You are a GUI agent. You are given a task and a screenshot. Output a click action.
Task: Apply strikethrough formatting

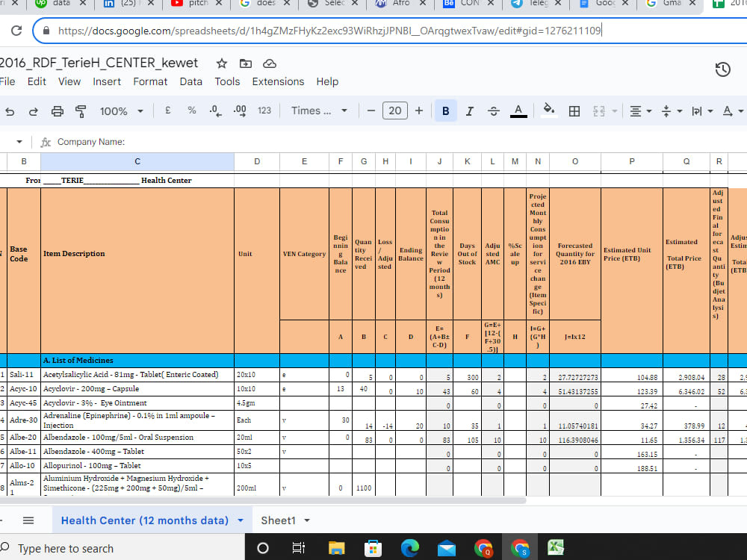click(493, 111)
